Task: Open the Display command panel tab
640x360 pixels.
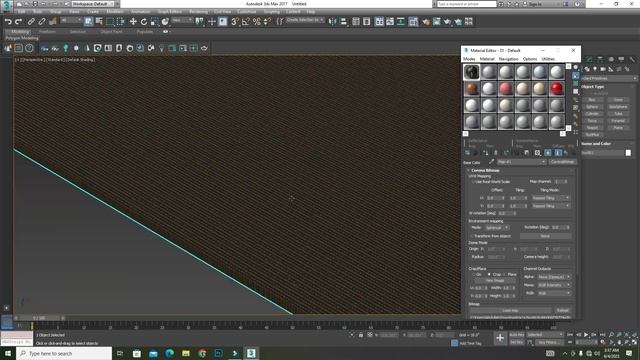Action: click(621, 60)
